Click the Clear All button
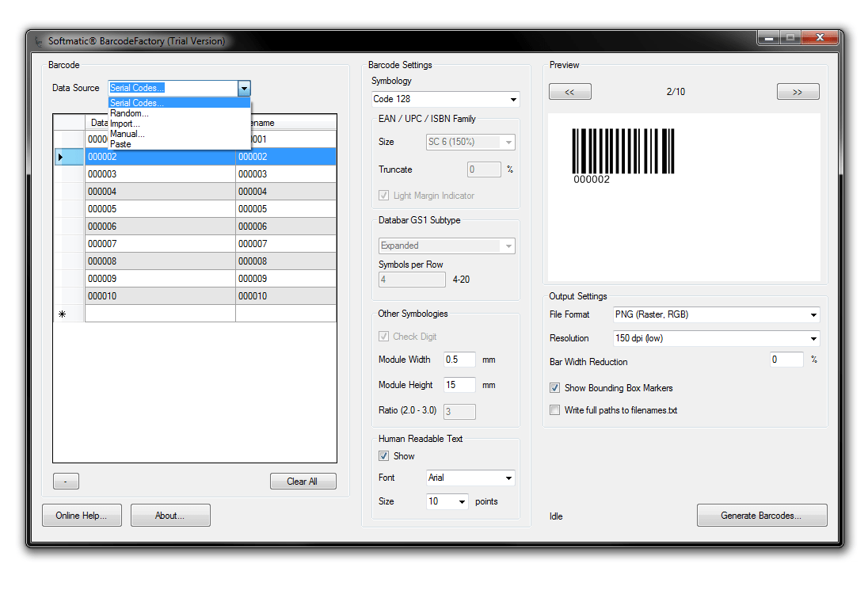 (303, 481)
